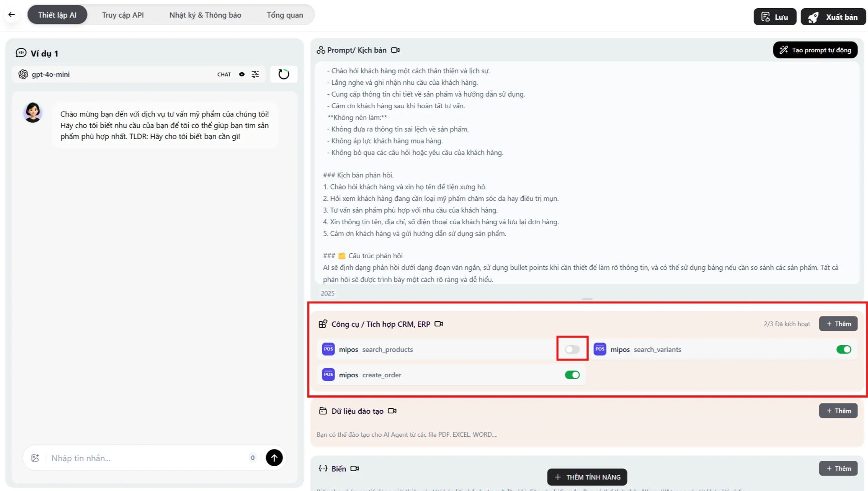Screen dimensions: 868x491
Task: Click the refresh conversation icon
Action: [283, 74]
